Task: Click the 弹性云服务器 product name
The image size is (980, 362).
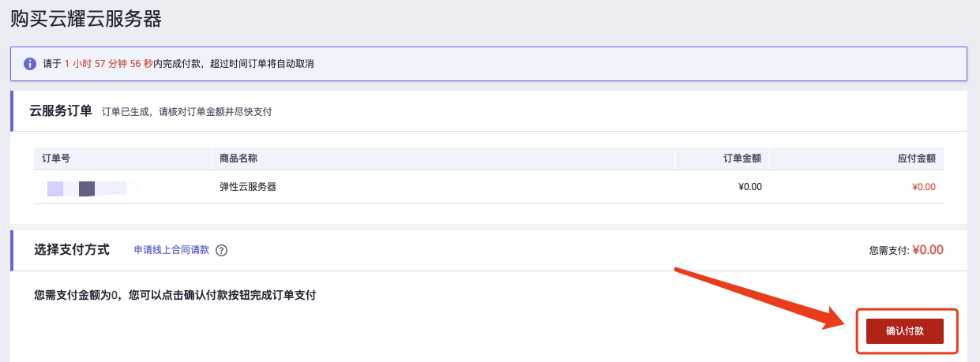Action: coord(248,188)
